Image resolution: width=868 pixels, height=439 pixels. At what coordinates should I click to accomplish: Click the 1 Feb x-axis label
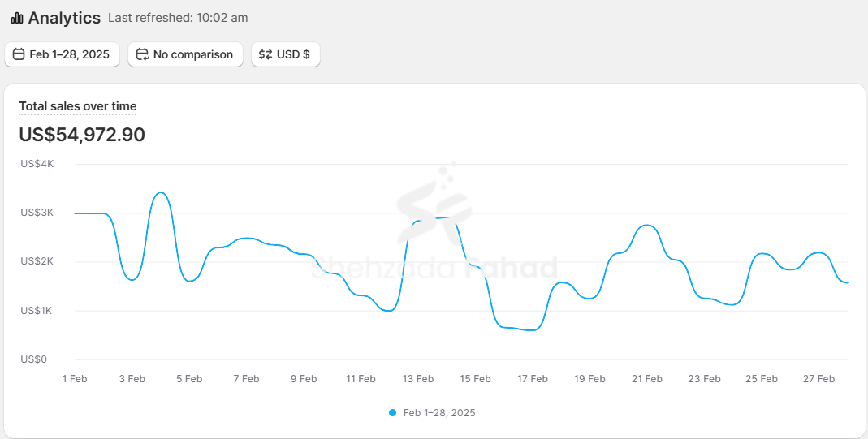[x=75, y=379]
